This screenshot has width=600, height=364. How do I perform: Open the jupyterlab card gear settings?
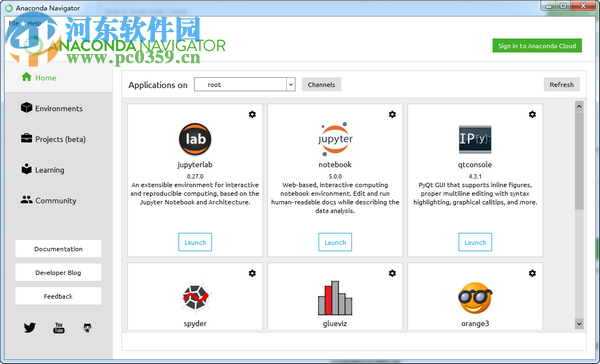pos(252,114)
